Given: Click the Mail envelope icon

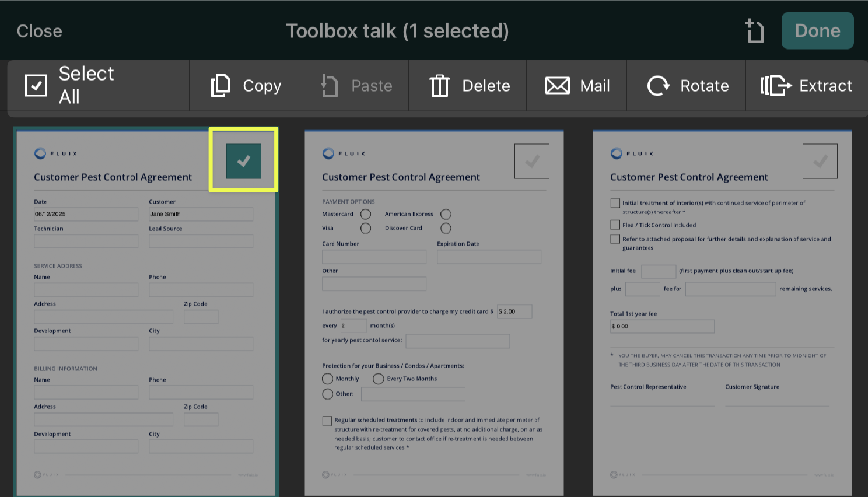Looking at the screenshot, I should coord(557,86).
